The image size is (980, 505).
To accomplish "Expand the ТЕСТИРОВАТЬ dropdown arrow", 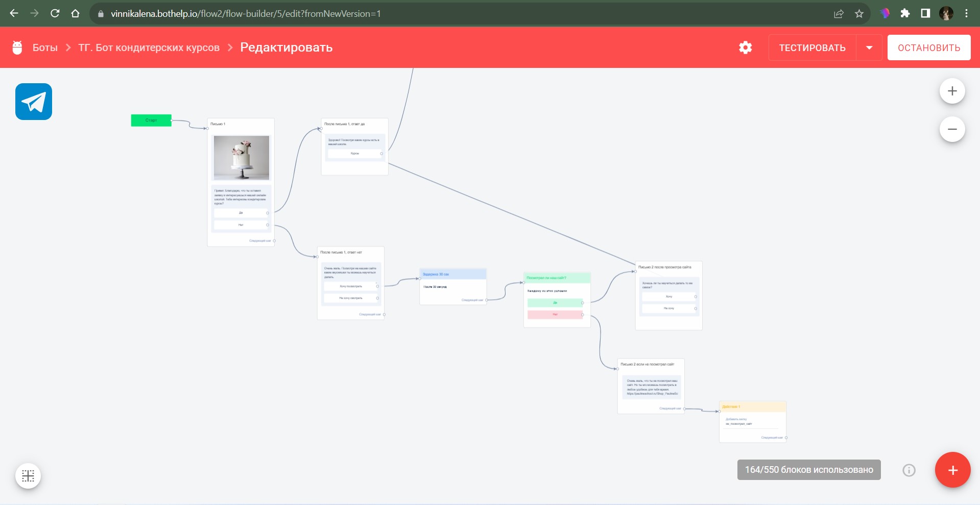I will pyautogui.click(x=869, y=47).
